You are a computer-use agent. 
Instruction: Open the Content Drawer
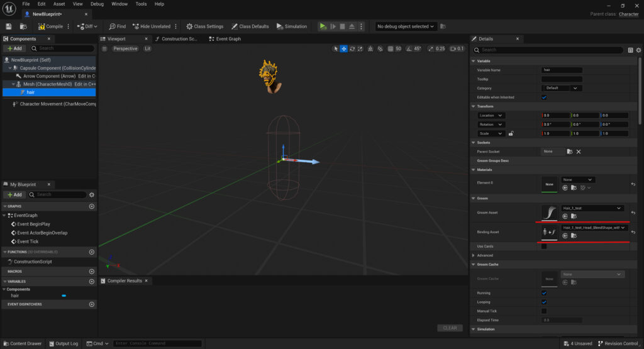21,343
